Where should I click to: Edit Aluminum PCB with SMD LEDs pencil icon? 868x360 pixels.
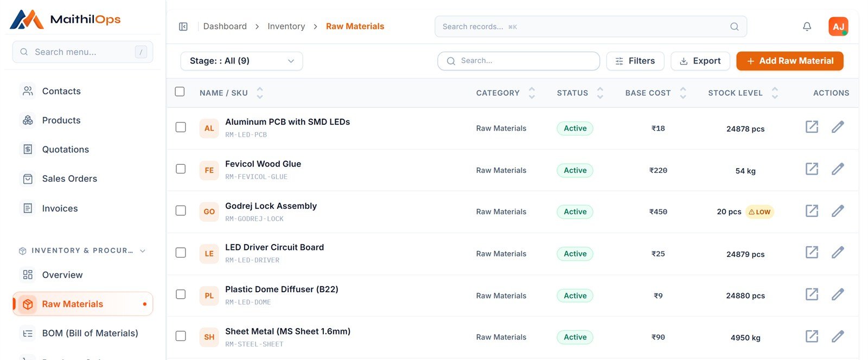pyautogui.click(x=838, y=127)
